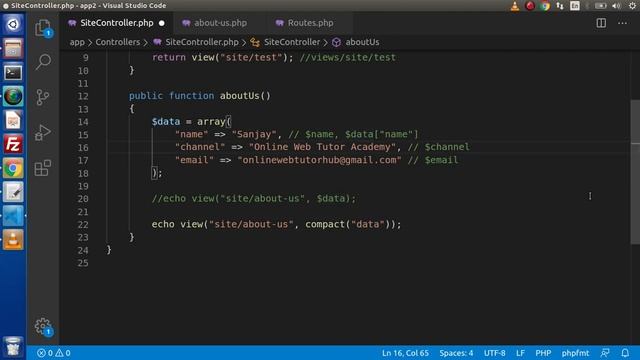Split the editor to the right
The image size is (640, 360).
[x=601, y=23]
